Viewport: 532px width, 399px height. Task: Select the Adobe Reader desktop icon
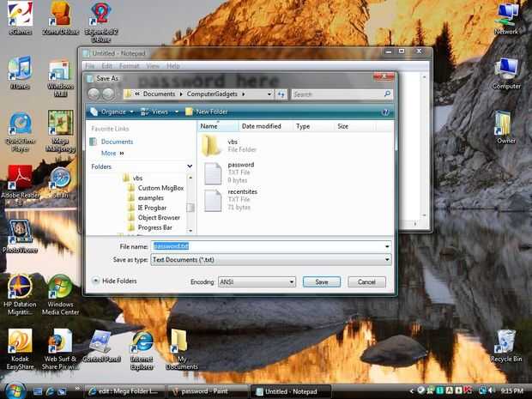(20, 185)
